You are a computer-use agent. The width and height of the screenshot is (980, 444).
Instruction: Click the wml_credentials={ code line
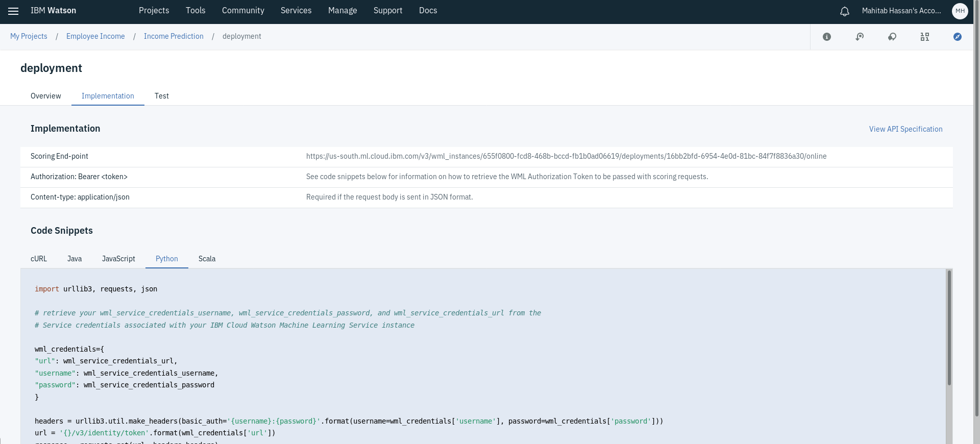tap(69, 349)
